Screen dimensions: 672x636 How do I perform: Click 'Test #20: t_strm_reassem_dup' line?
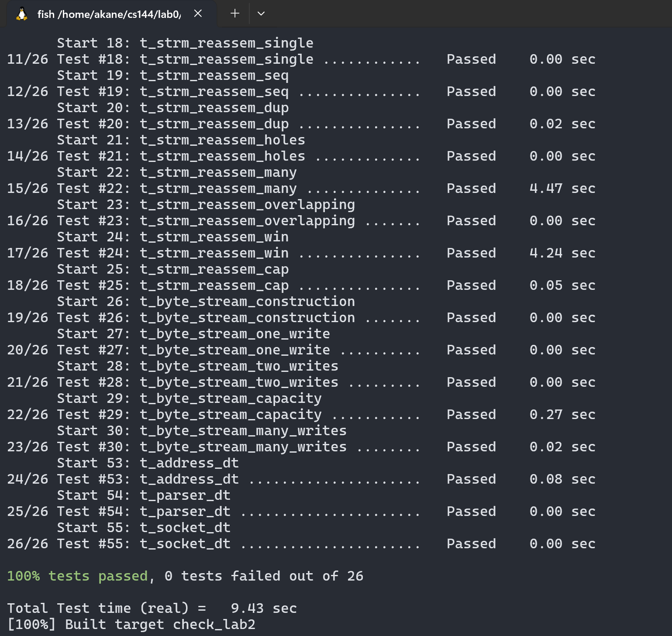tap(301, 124)
